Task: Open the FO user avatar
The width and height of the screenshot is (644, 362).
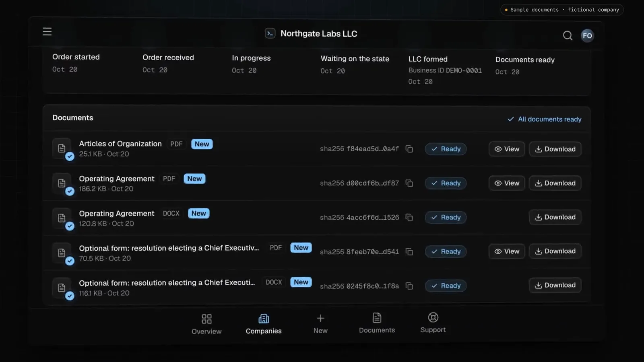Action: [x=587, y=35]
